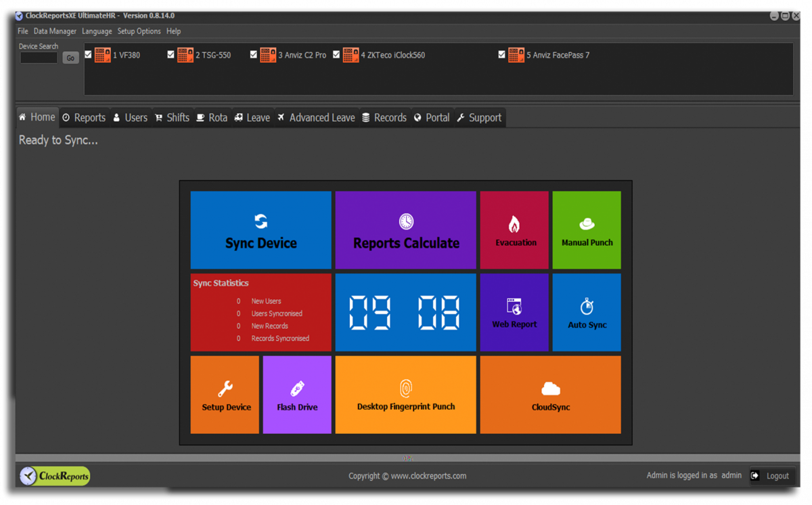Click the Sync Device tile icon
Screen dimensions: 812x505
(x=261, y=221)
